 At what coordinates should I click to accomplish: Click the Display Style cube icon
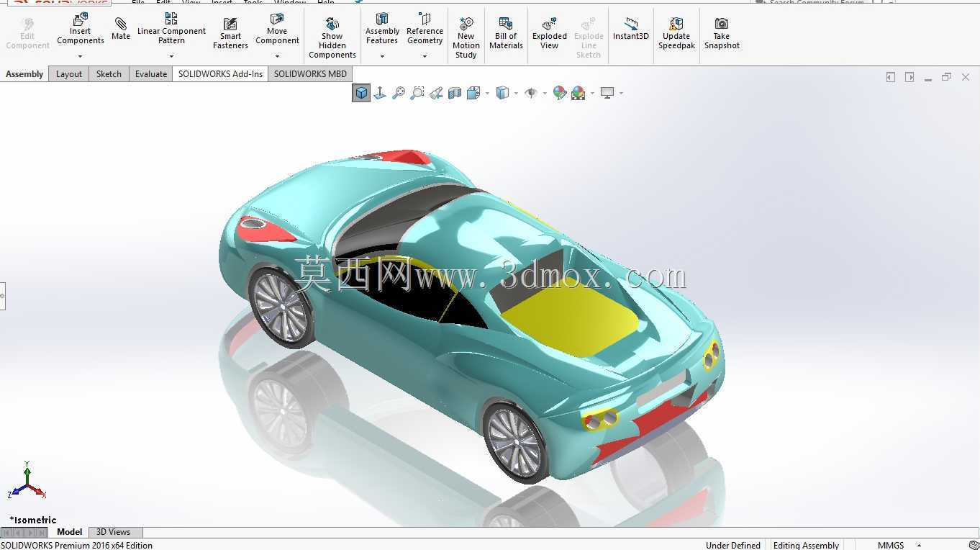[x=503, y=93]
